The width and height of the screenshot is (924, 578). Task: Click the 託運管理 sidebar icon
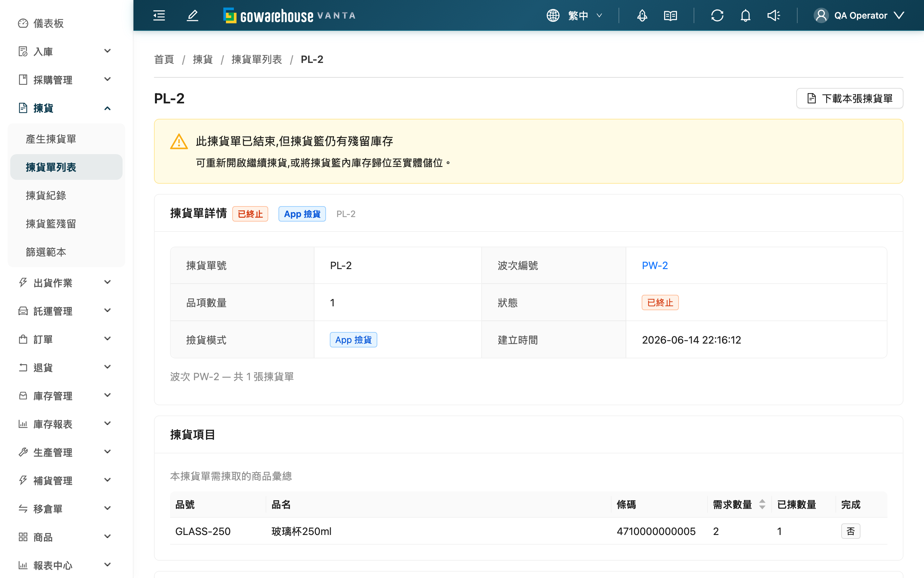tap(23, 311)
